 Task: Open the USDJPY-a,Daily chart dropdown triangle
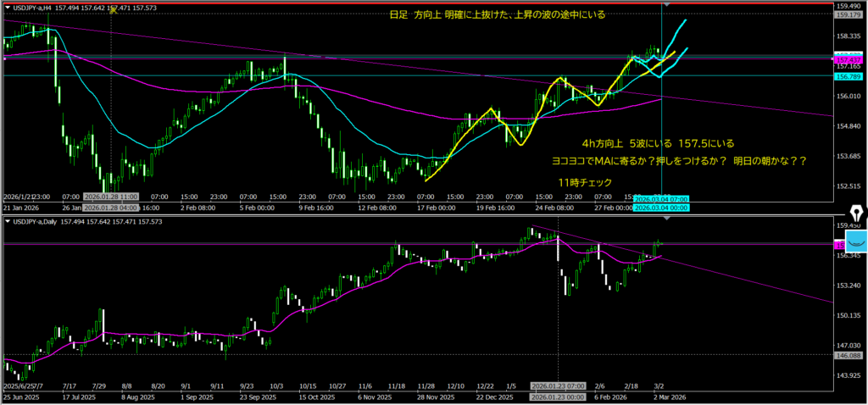tap(7, 221)
